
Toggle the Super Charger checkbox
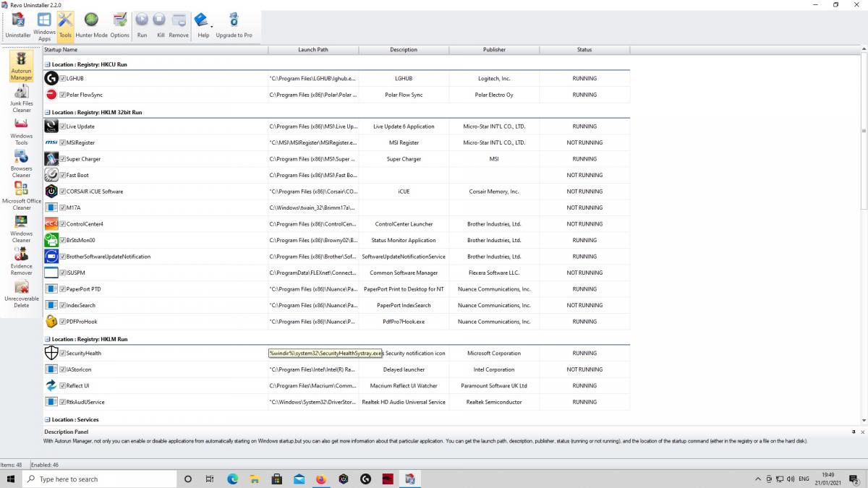tap(63, 159)
